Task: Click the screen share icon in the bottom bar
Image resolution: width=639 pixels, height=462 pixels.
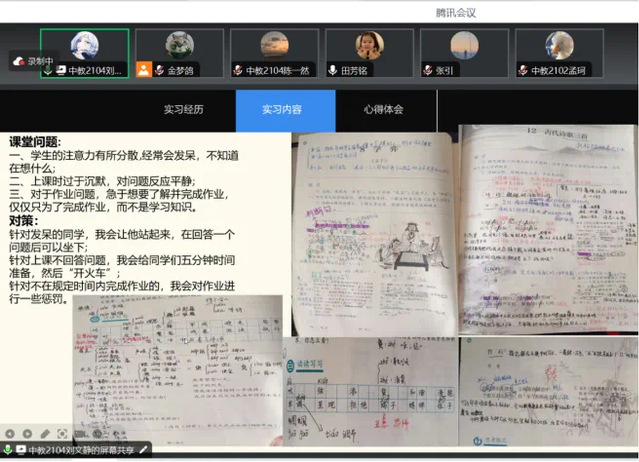Action: point(21,451)
